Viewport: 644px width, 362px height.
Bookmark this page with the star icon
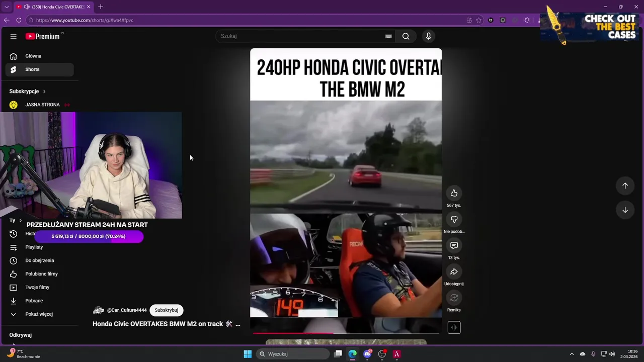tap(479, 20)
